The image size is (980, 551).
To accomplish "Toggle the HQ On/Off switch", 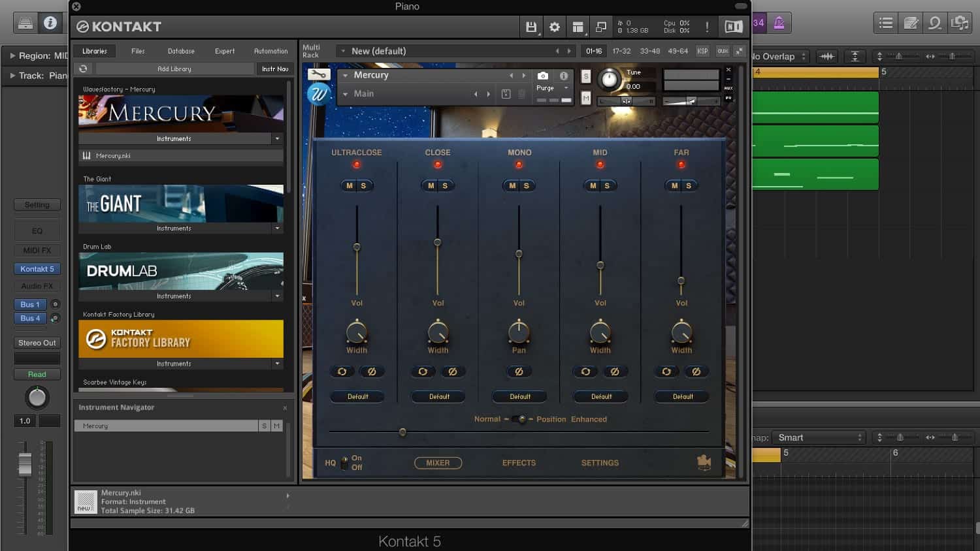I will [x=344, y=463].
